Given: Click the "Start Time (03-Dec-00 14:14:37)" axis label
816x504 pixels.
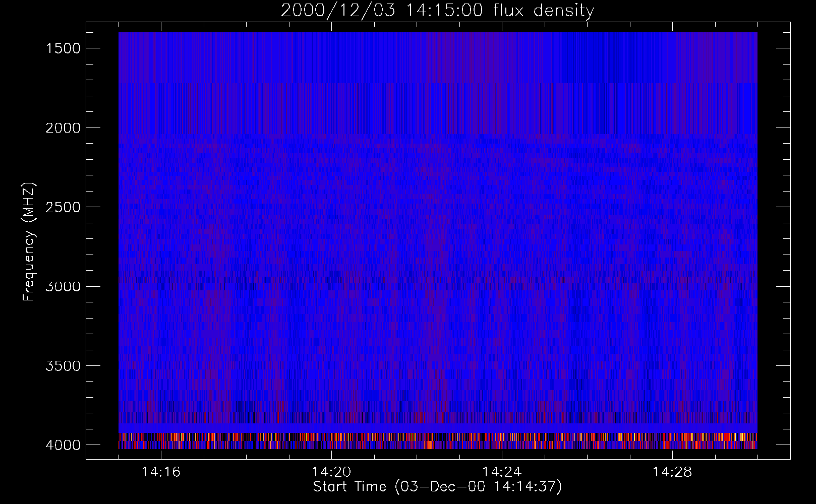Looking at the screenshot, I should pyautogui.click(x=437, y=487).
